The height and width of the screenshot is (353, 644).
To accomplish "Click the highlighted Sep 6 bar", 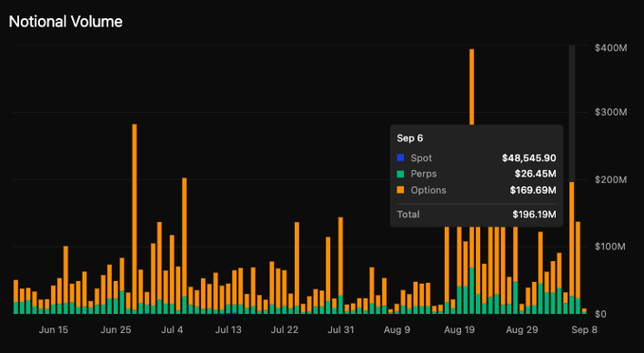I will pyautogui.click(x=572, y=249).
